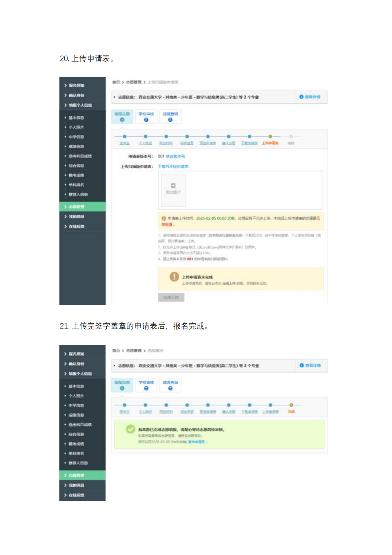Screen dimensions: 392x555
Task: Click the 完成上传 button
Action: click(x=171, y=297)
